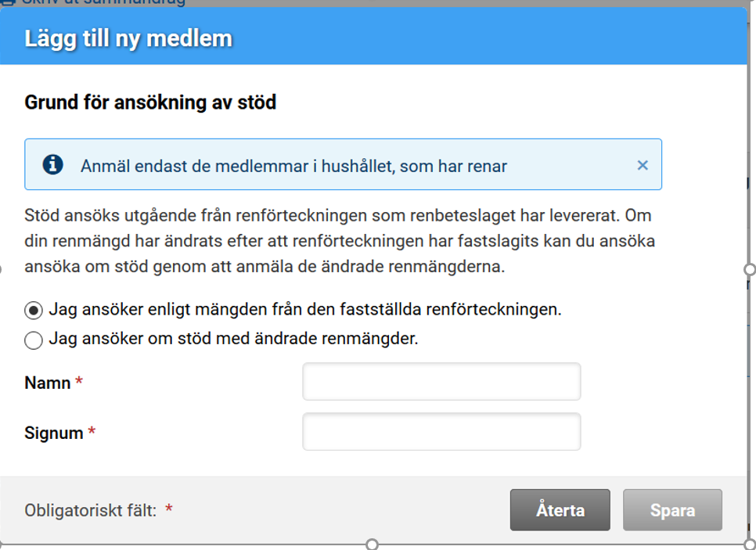Select radio for ändrade renmängder
The image size is (756, 550).
pos(34,340)
